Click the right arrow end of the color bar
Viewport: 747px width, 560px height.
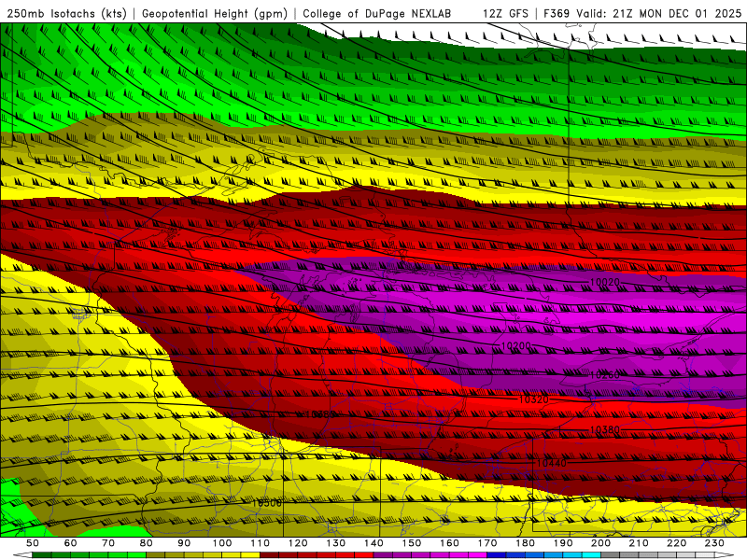click(x=725, y=555)
